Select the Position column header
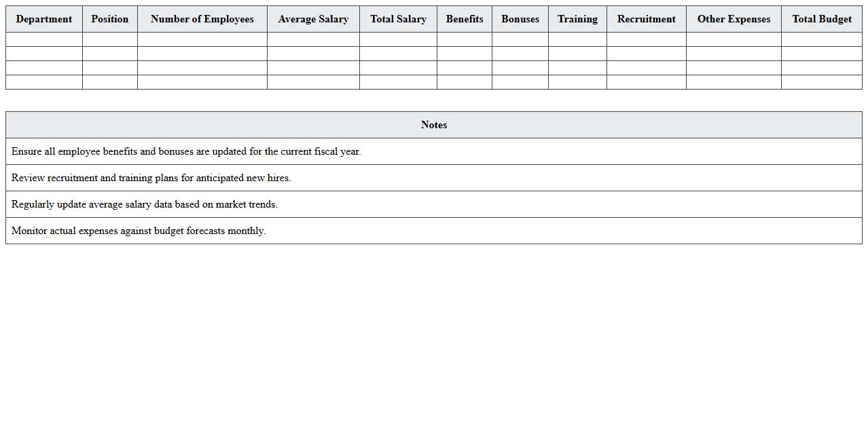The width and height of the screenshot is (868, 441). pyautogui.click(x=110, y=19)
